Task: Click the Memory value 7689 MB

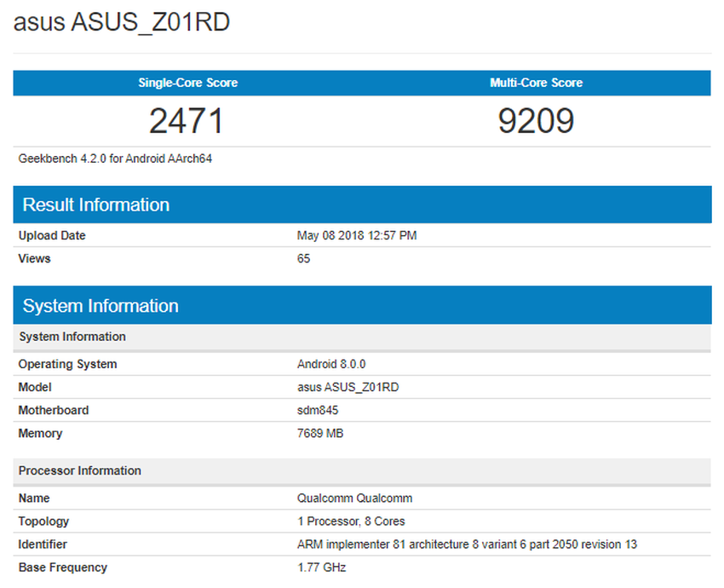Action: pyautogui.click(x=322, y=433)
